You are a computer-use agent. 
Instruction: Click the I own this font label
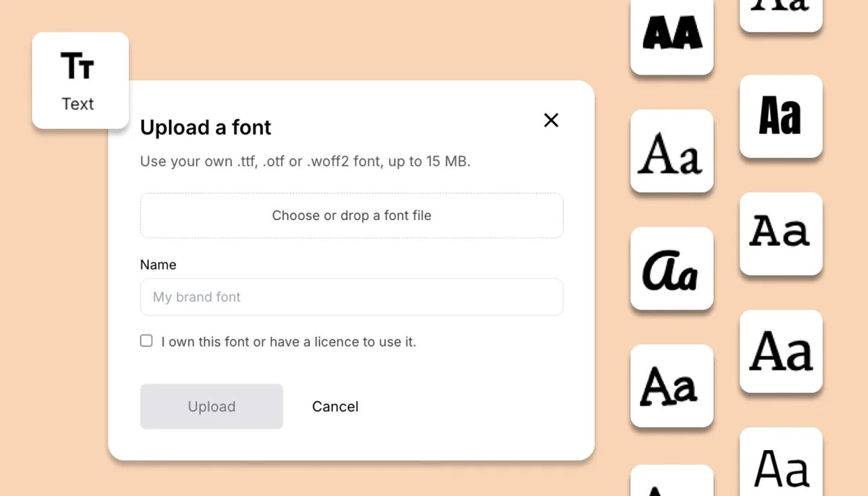(289, 342)
